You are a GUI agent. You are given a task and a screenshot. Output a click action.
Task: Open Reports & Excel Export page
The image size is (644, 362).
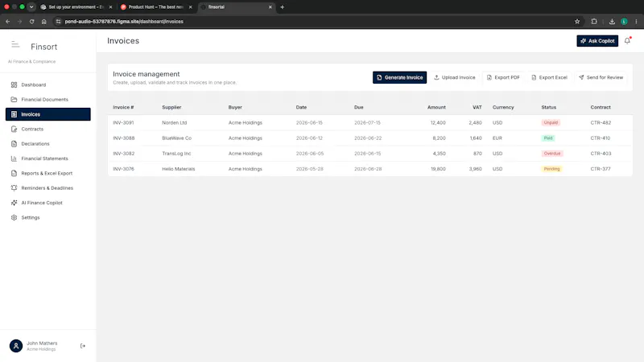click(48, 174)
